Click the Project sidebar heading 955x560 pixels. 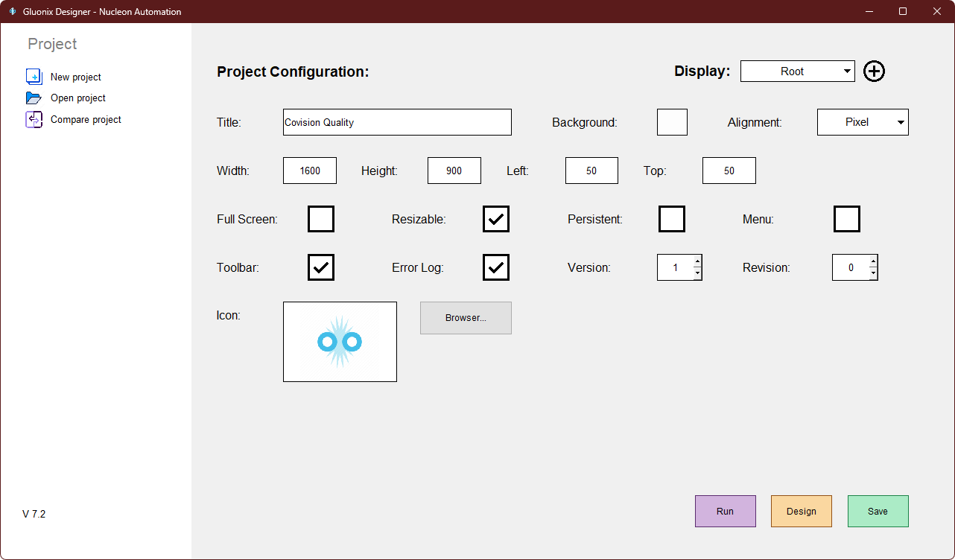pyautogui.click(x=52, y=44)
